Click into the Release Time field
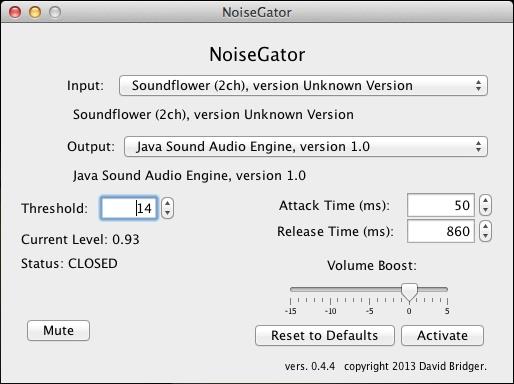514x384 pixels. pyautogui.click(x=441, y=231)
